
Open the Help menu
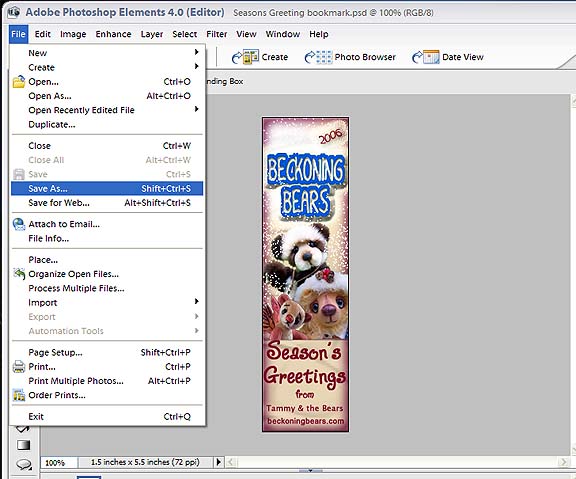pos(318,34)
